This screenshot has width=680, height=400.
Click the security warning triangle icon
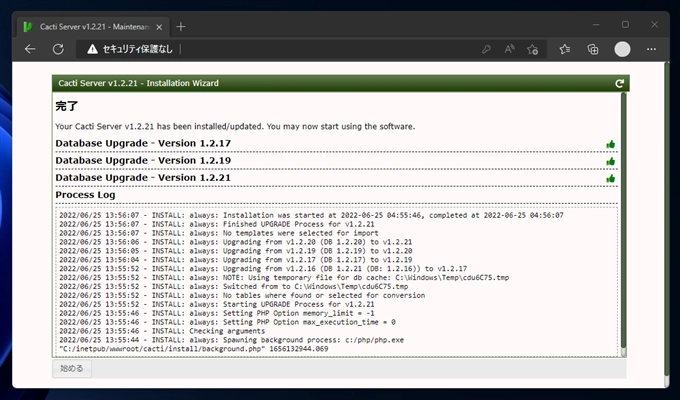point(92,49)
